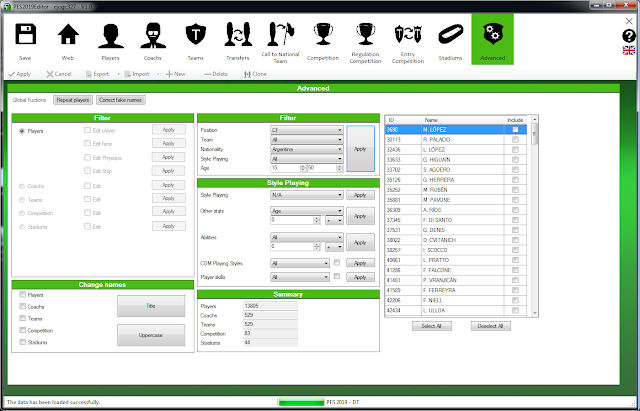Viewport: 640px width, 411px height.
Task: Click the Repeat players button
Action: pos(73,100)
